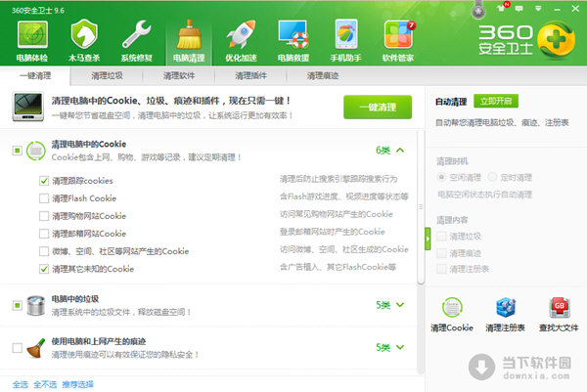Image resolution: width=587 pixels, height=392 pixels.
Task: Click the cookie category round icon
Action: click(36, 151)
